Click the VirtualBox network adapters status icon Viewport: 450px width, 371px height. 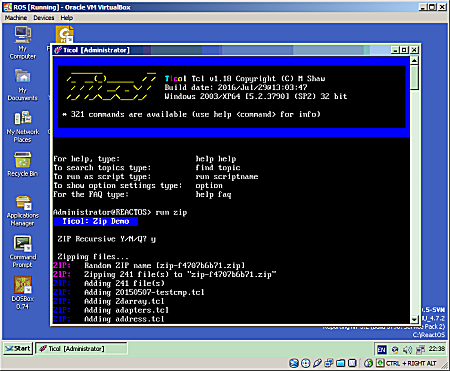329,363
